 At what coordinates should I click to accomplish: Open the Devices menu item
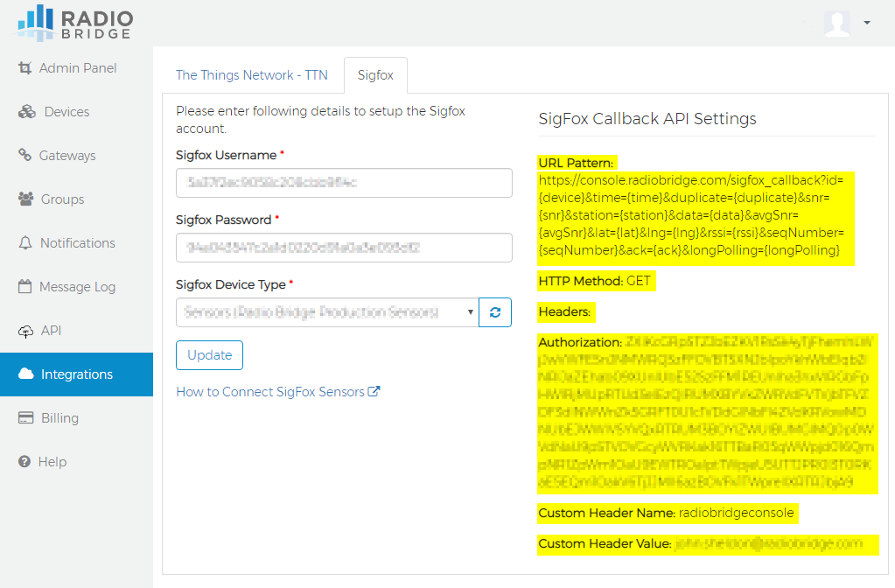point(76,112)
